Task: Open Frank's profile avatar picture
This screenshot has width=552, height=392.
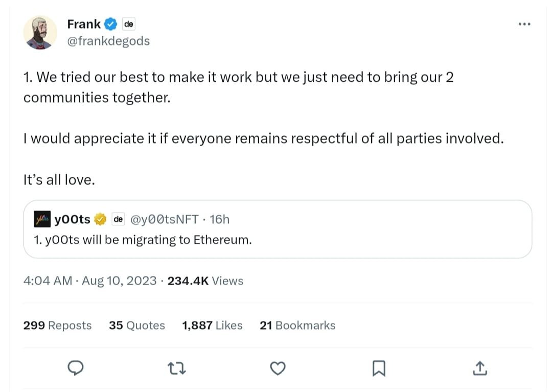Action: (39, 33)
